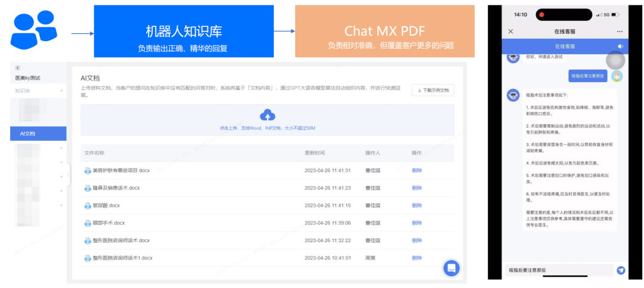Click the 文件名称 column header
Screen dimensions: 644x288
coord(94,153)
